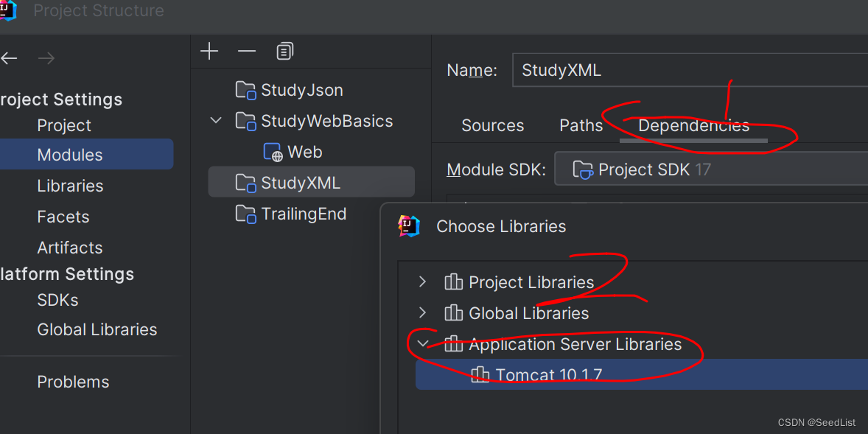Select Tomcat 10.1.7 library row
Viewport: 868px width, 434px height.
642,374
